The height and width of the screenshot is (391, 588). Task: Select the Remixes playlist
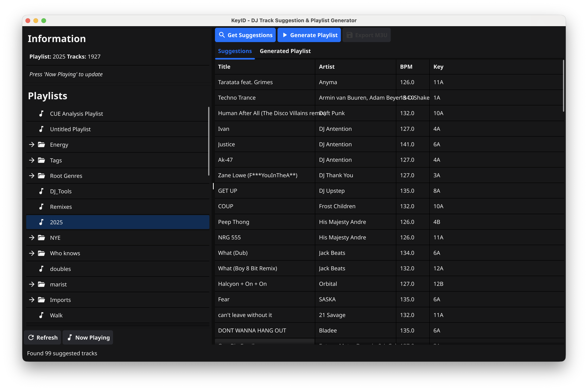point(118,206)
